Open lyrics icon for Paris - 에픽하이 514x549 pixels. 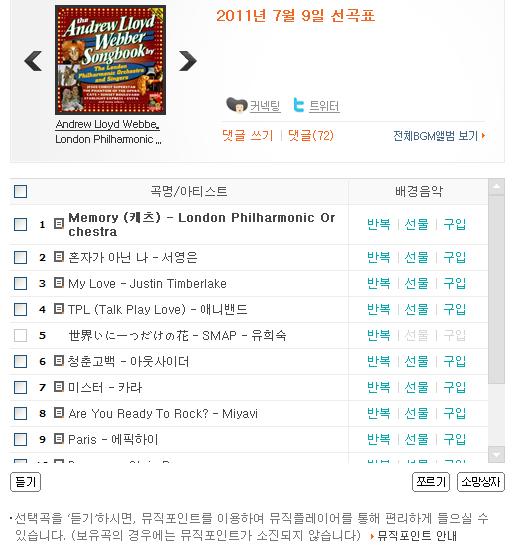coord(59,438)
